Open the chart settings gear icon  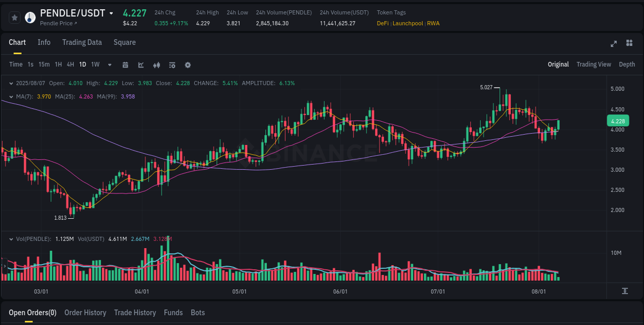(x=188, y=65)
